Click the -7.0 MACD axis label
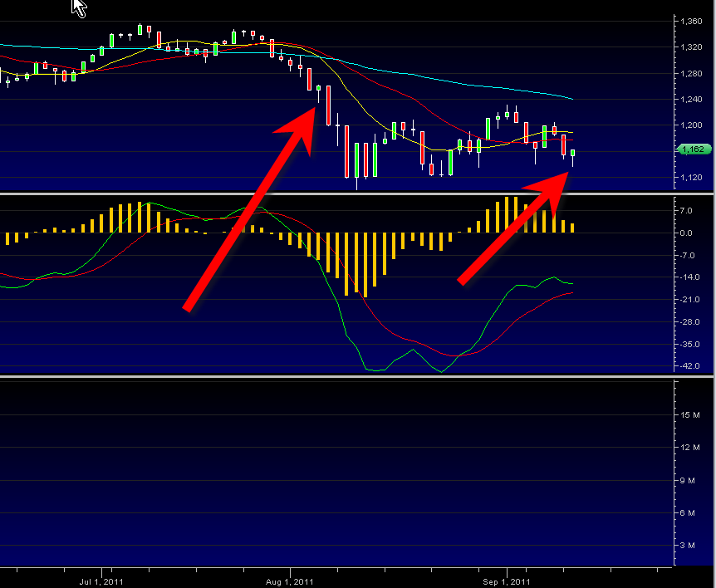This screenshot has width=716, height=588. [687, 255]
